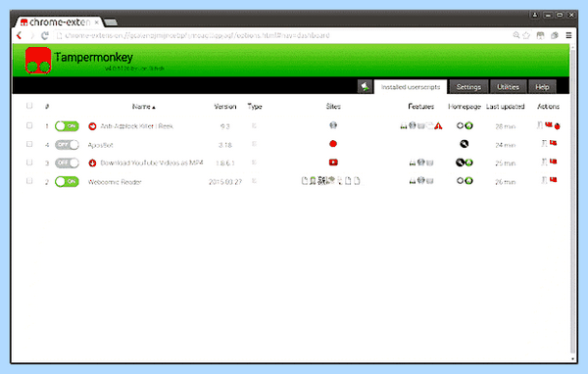
Task: Click the ring homepage icon in the Anti-Adblock Killer row
Action: click(x=460, y=125)
